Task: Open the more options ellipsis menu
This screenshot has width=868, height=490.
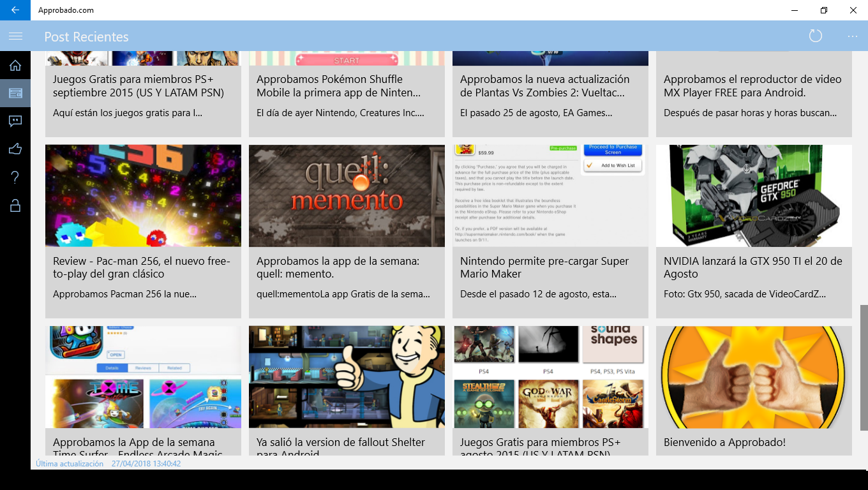Action: pos(853,36)
